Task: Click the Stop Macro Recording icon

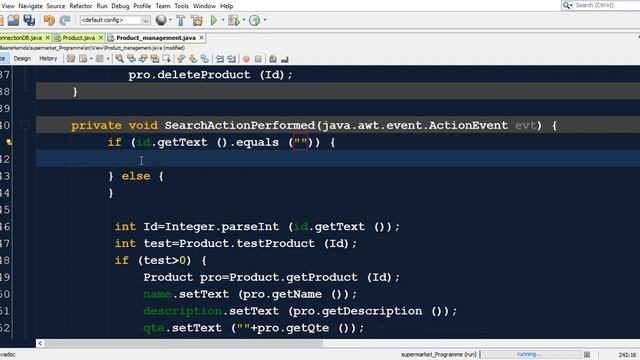Action: [x=258, y=59]
